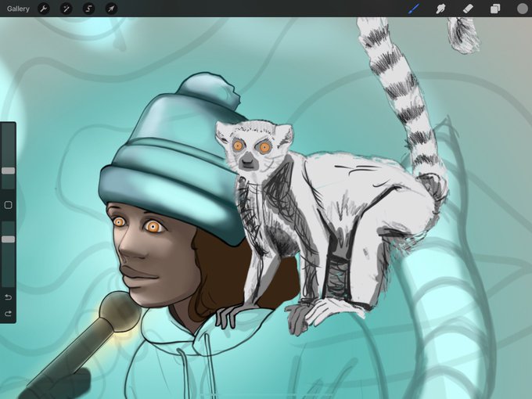Screen dimensions: 532x399
Task: Open the color picker circle
Action: click(523, 9)
